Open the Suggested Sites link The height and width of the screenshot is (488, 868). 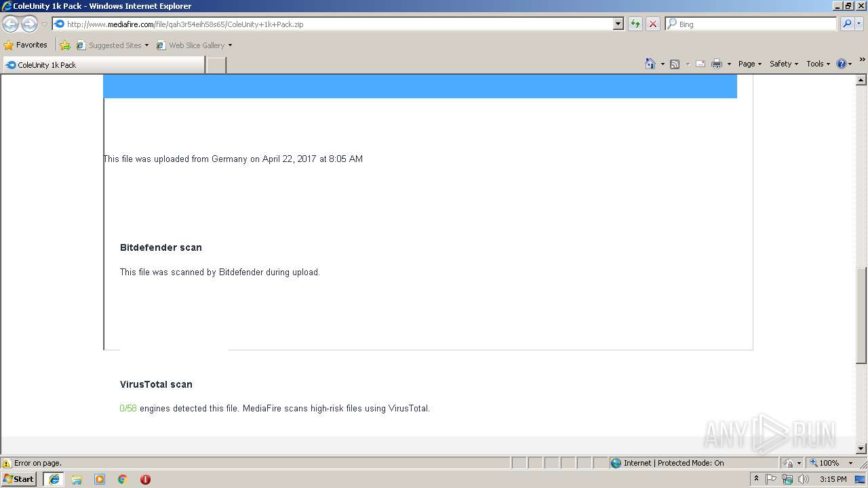pyautogui.click(x=113, y=45)
